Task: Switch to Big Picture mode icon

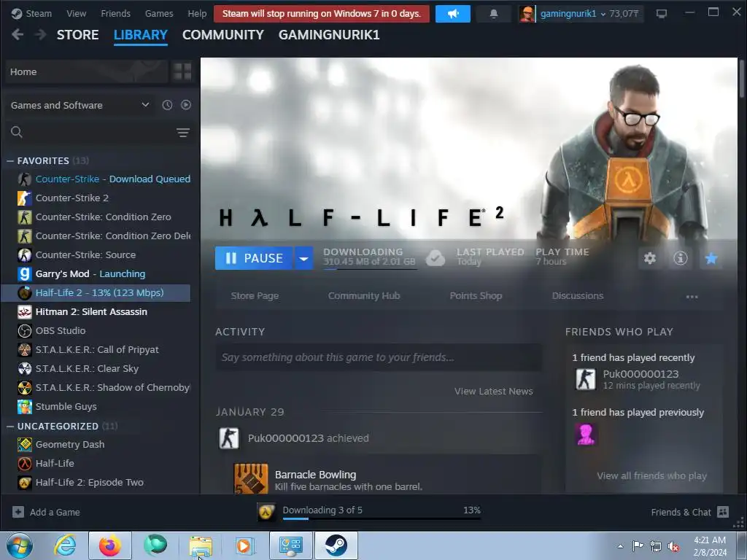Action: (661, 14)
